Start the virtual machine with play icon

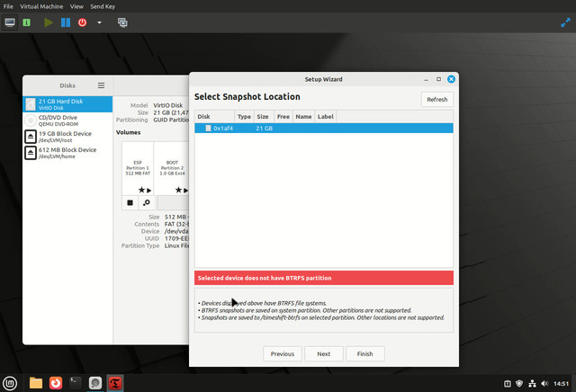pyautogui.click(x=48, y=22)
